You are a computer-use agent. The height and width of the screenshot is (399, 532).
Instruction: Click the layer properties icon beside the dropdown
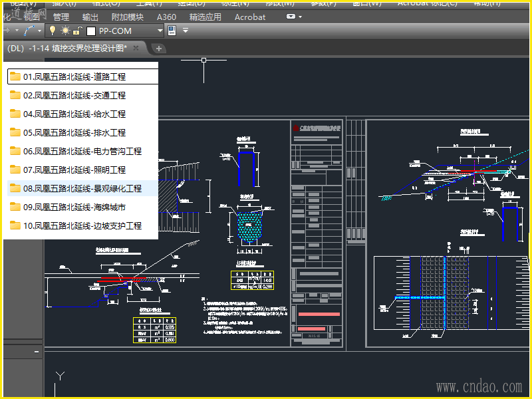[x=172, y=31]
